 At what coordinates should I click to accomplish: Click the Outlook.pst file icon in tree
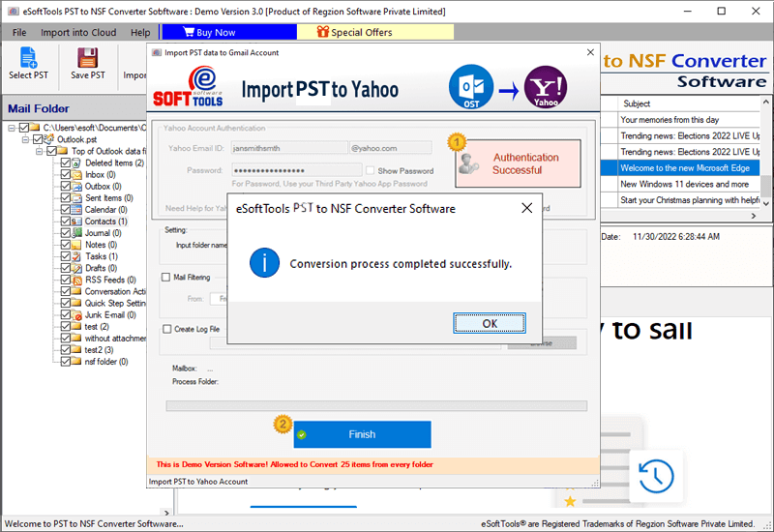tap(49, 139)
